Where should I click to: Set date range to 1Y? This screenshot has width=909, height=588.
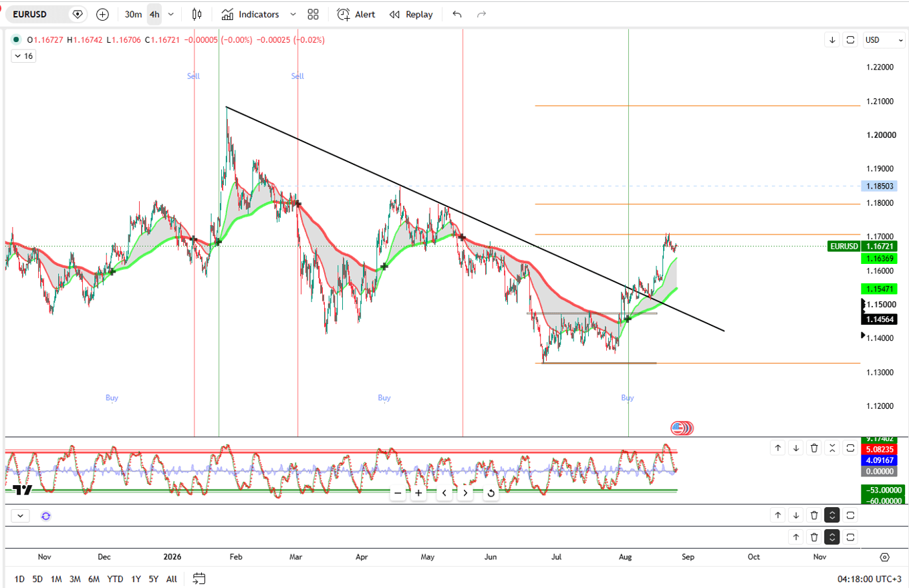136,579
